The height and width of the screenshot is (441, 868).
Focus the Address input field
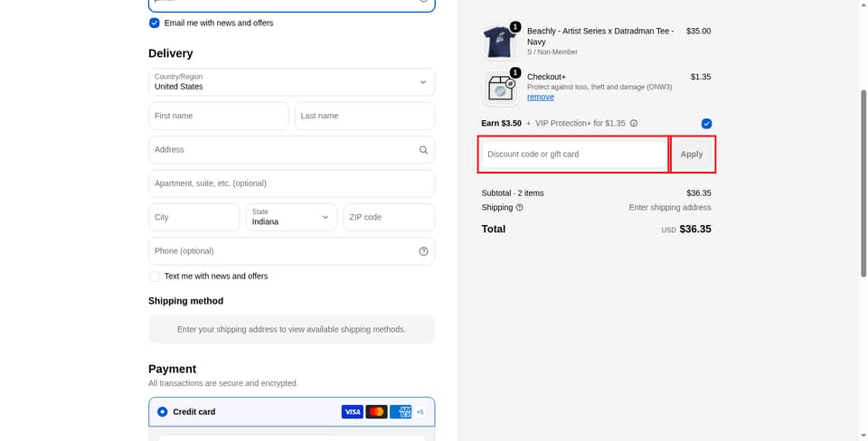point(292,149)
